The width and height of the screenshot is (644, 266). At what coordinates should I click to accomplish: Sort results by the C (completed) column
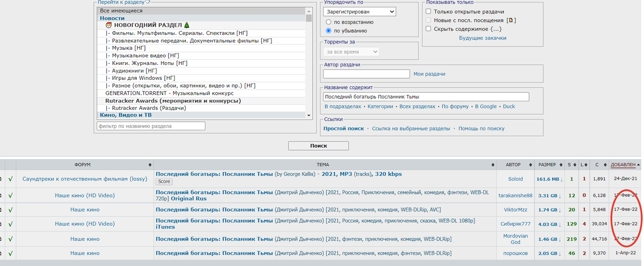pos(599,164)
